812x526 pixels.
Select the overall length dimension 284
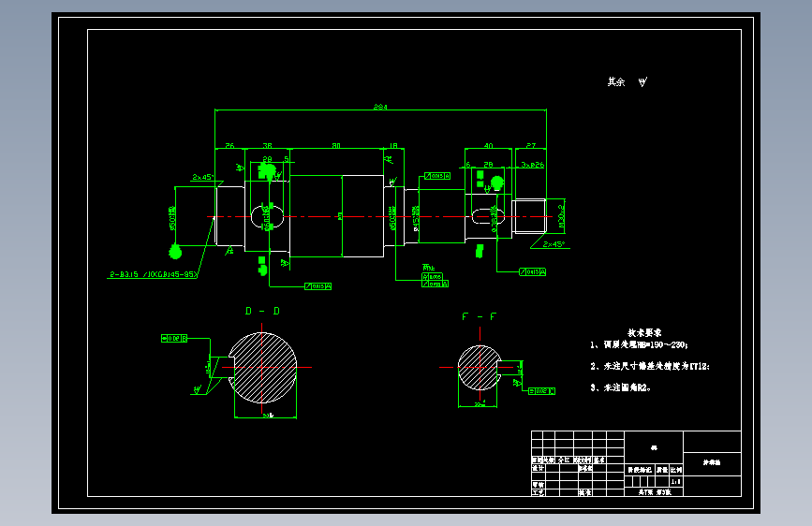pyautogui.click(x=380, y=107)
